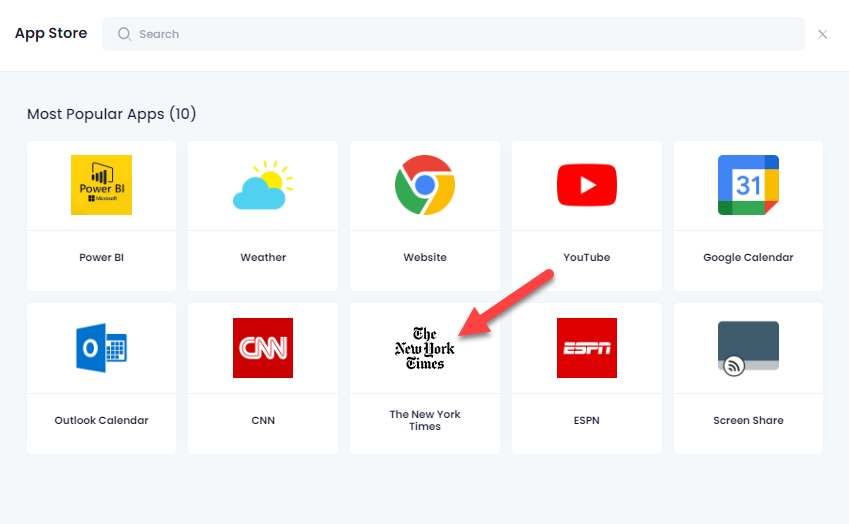The height and width of the screenshot is (524, 849).
Task: Open the Power BI app icon
Action: 101,185
